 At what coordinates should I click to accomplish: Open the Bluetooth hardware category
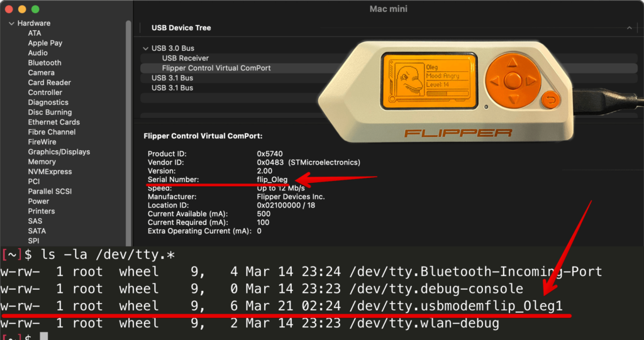tap(45, 63)
